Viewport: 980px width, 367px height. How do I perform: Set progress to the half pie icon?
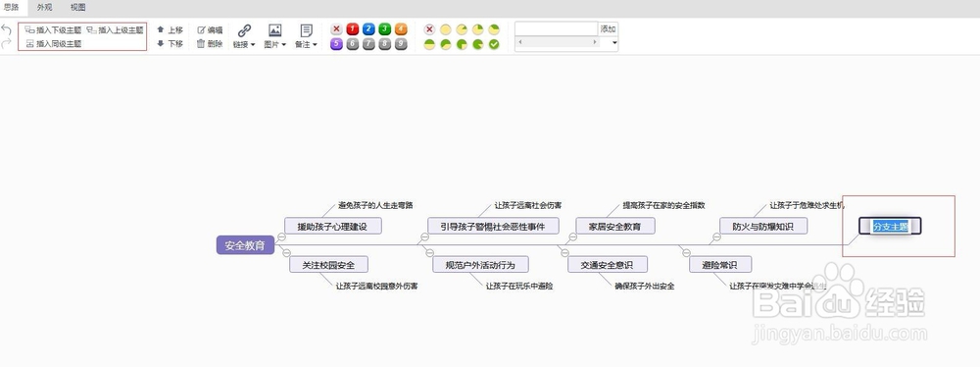429,44
